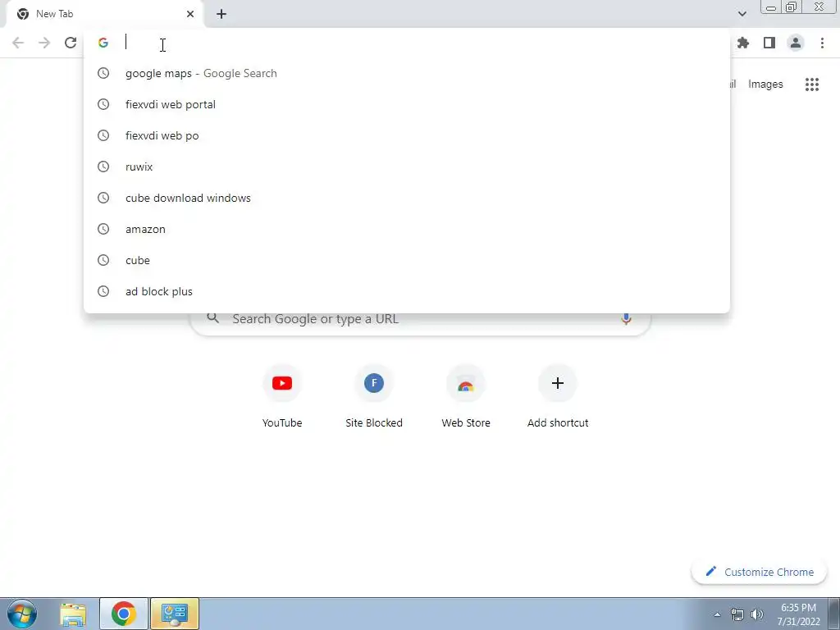Screen dimensions: 840x630
Task: Choose the cube suggestion
Action: pyautogui.click(x=407, y=260)
